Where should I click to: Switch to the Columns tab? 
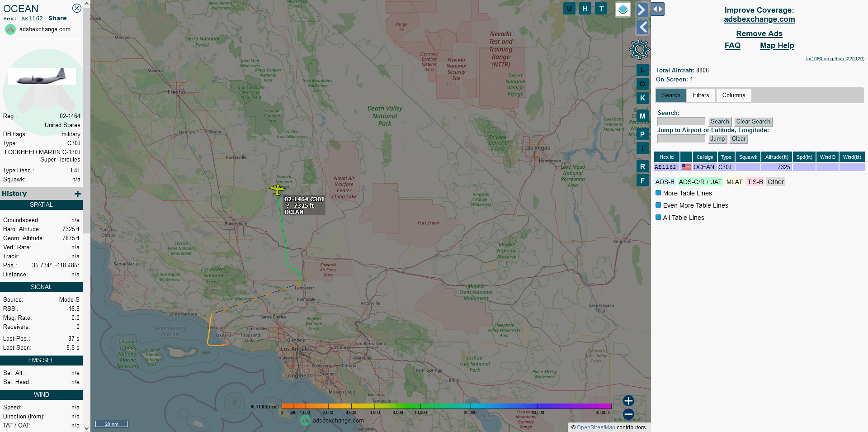[x=734, y=95]
